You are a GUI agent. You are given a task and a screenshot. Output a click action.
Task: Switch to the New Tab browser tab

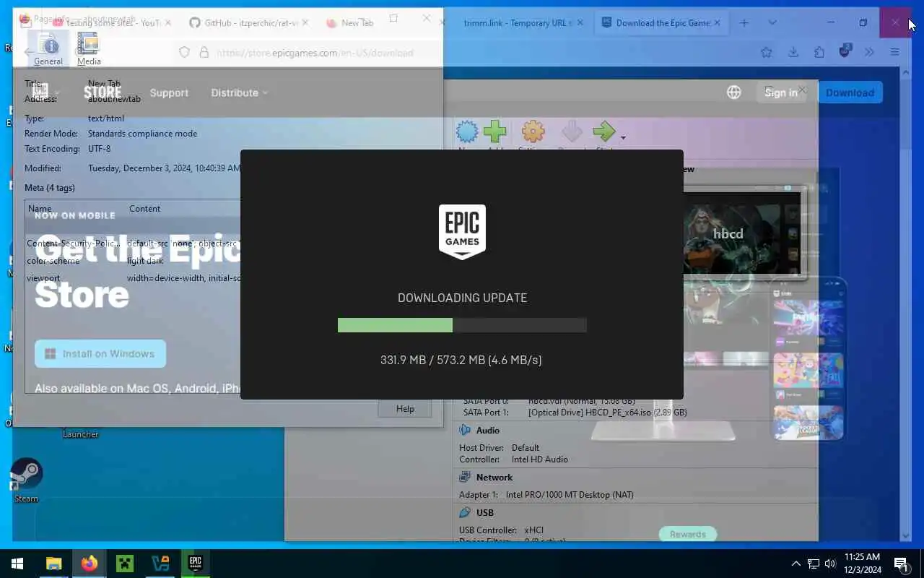coord(350,23)
